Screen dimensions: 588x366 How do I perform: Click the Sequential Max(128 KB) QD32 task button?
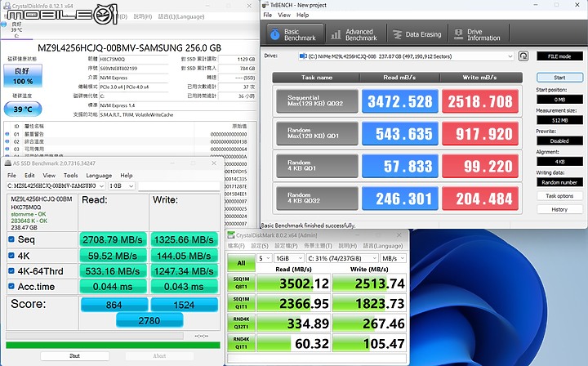tap(317, 100)
